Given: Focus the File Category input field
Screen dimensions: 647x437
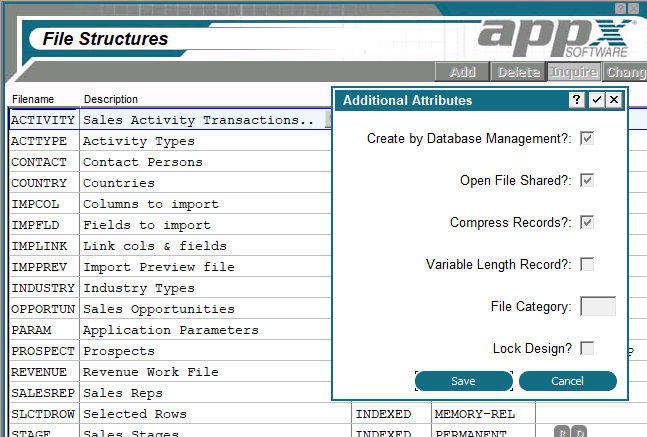Looking at the screenshot, I should (598, 306).
